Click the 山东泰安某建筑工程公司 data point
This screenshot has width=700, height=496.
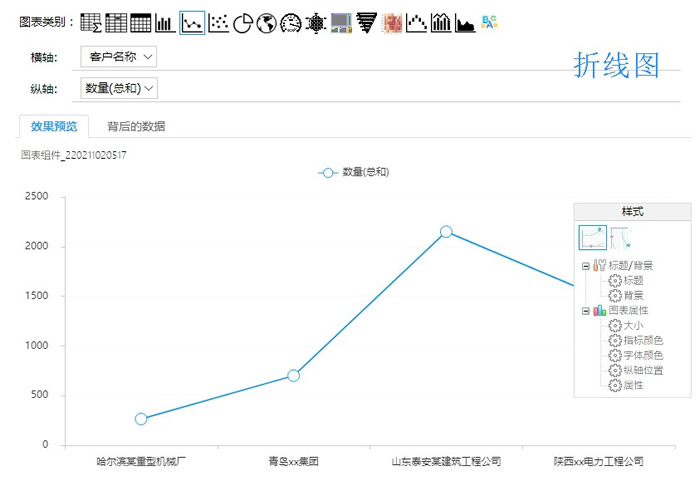[x=446, y=232]
